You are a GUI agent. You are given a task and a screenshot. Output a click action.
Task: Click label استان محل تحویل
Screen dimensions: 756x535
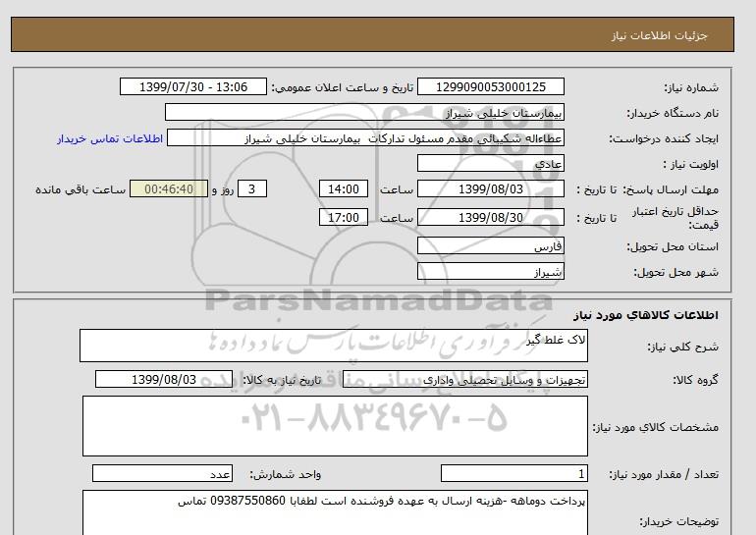tap(673, 246)
